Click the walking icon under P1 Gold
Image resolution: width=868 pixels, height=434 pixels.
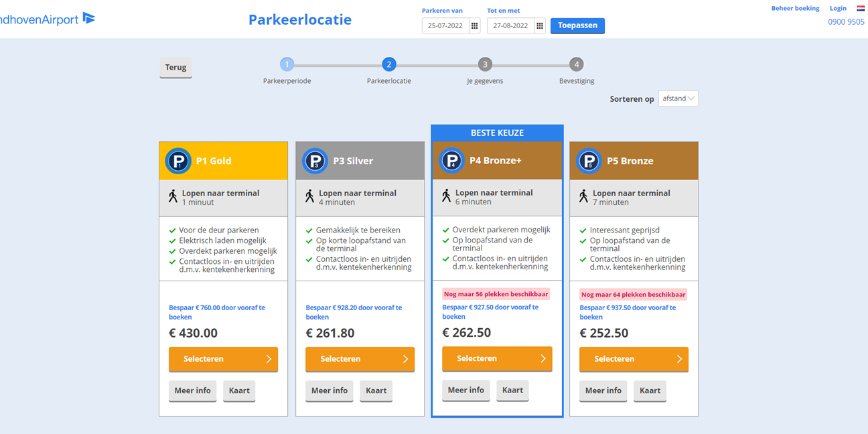point(173,196)
